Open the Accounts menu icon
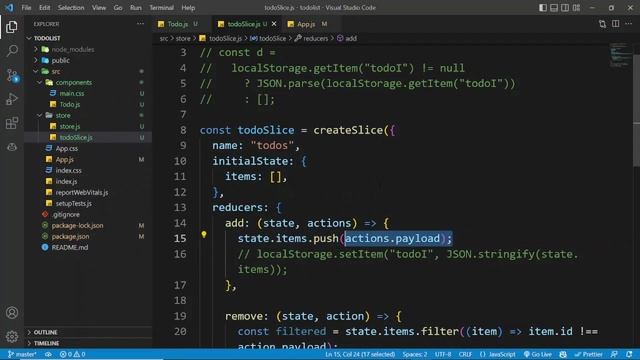This screenshot has height=360, width=640. [12, 313]
